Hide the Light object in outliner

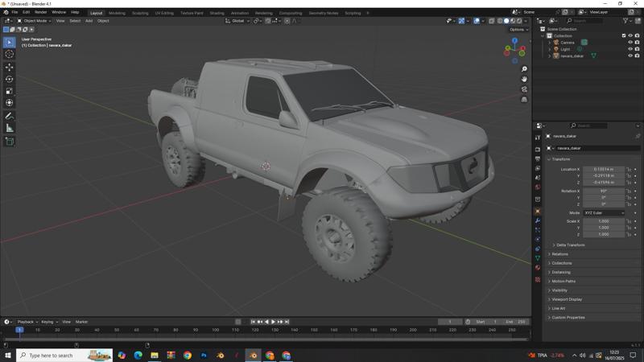coord(630,49)
